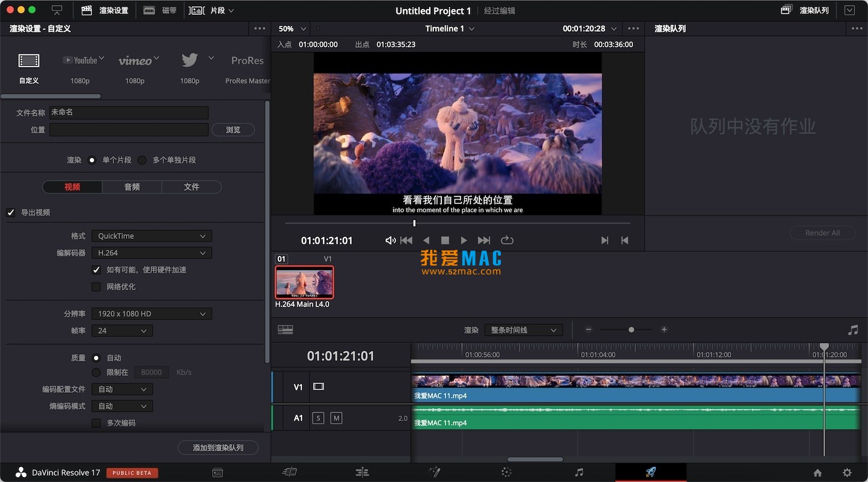Open the viewer zoom 50% dropdown
Screen dimensions: 868x482
click(292, 28)
